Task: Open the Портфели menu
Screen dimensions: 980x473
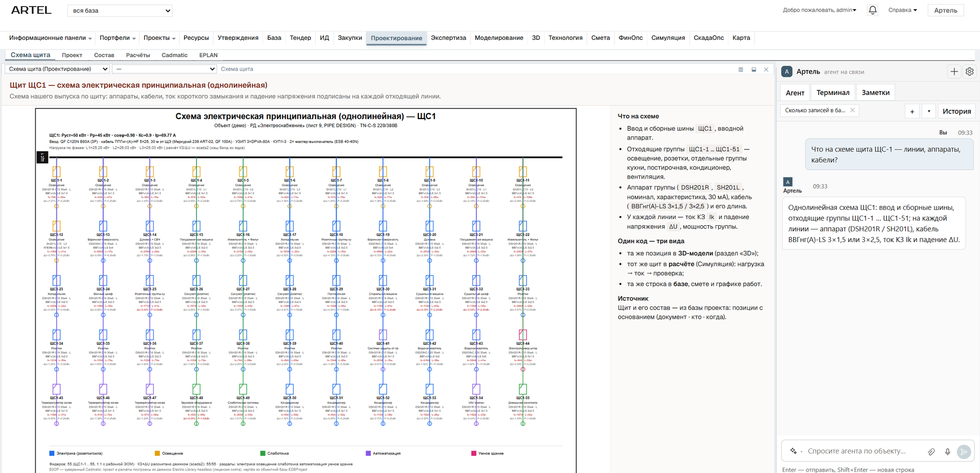Action: pos(117,38)
